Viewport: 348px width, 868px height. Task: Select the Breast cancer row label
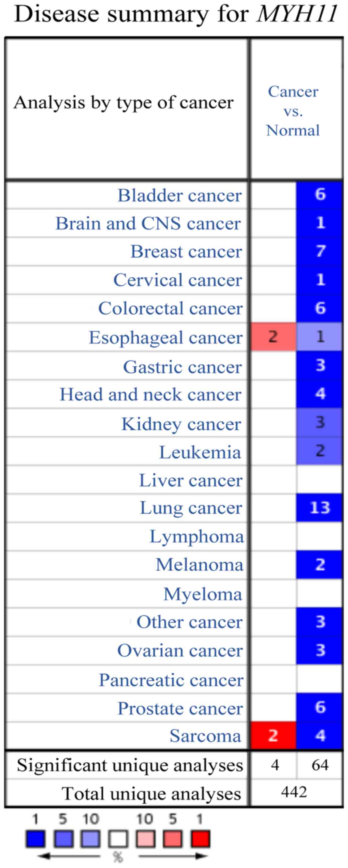[x=186, y=252]
